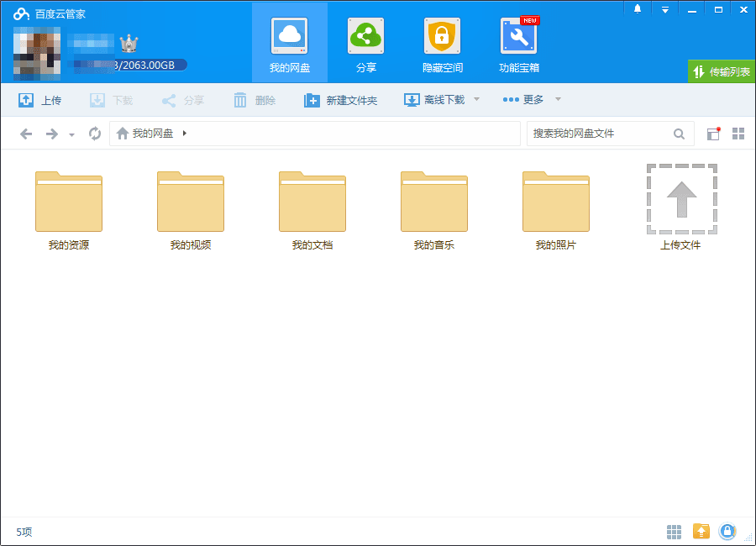Open the 传输列表 transfer list
Image resolution: width=756 pixels, height=546 pixels.
(722, 71)
